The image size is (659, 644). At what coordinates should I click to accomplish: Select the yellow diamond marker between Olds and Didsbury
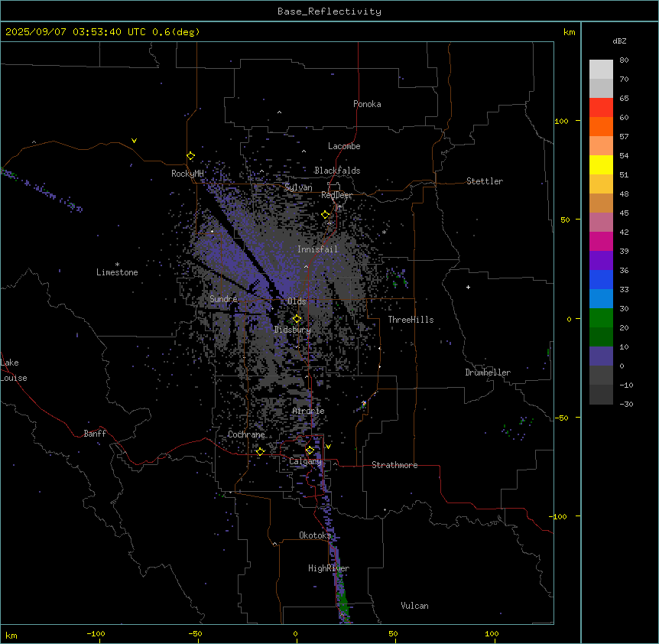(x=297, y=319)
